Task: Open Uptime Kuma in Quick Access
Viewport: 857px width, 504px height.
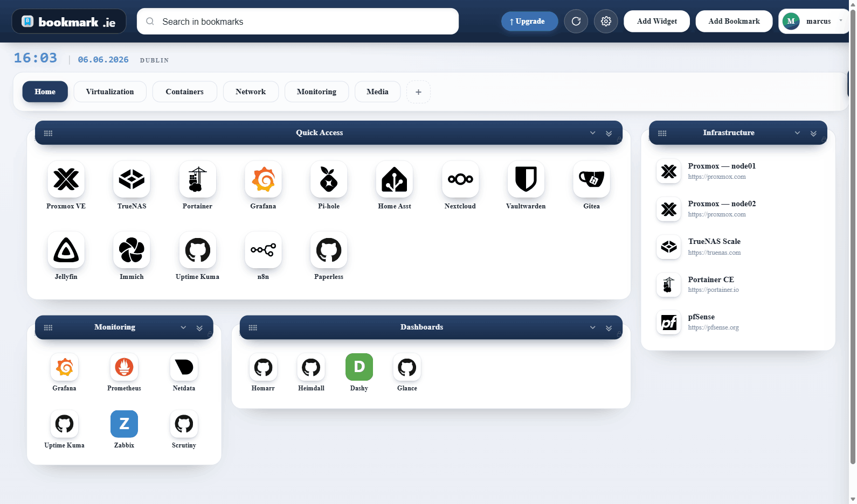Action: tap(197, 250)
